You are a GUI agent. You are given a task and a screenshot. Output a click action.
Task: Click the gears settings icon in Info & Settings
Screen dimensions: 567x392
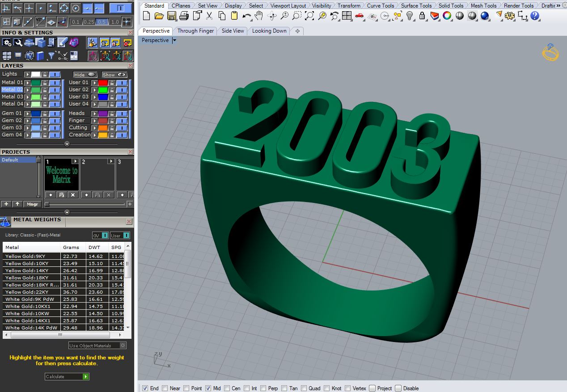click(x=7, y=42)
